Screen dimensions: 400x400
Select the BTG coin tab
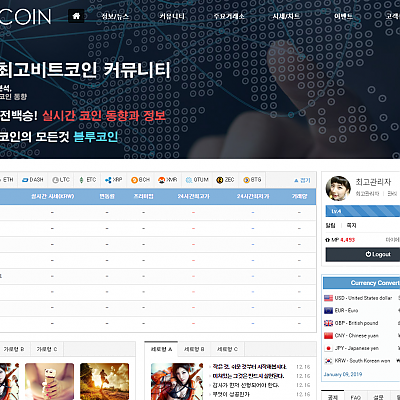[252, 180]
